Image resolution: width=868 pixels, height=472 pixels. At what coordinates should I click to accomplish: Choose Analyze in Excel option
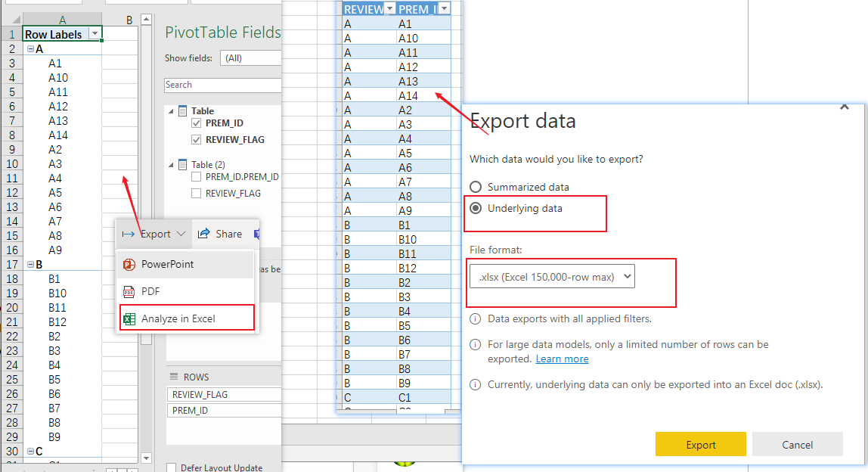pos(187,318)
